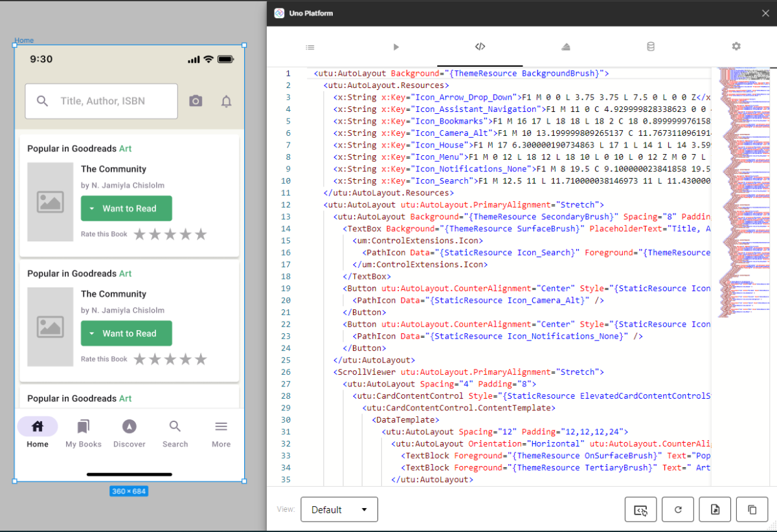Open the outline list view
This screenshot has height=532, width=777.
pyautogui.click(x=310, y=47)
